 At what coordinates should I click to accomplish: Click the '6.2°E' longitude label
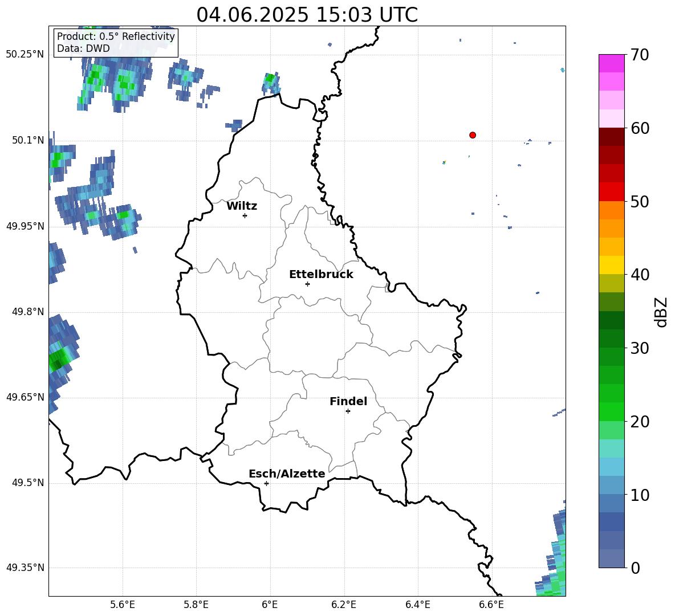click(344, 605)
